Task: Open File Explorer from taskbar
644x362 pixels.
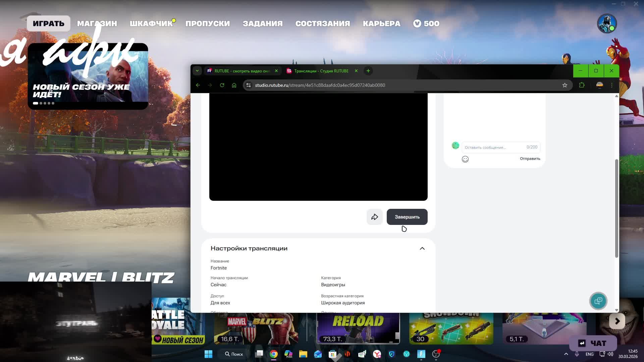Action: pos(303,354)
